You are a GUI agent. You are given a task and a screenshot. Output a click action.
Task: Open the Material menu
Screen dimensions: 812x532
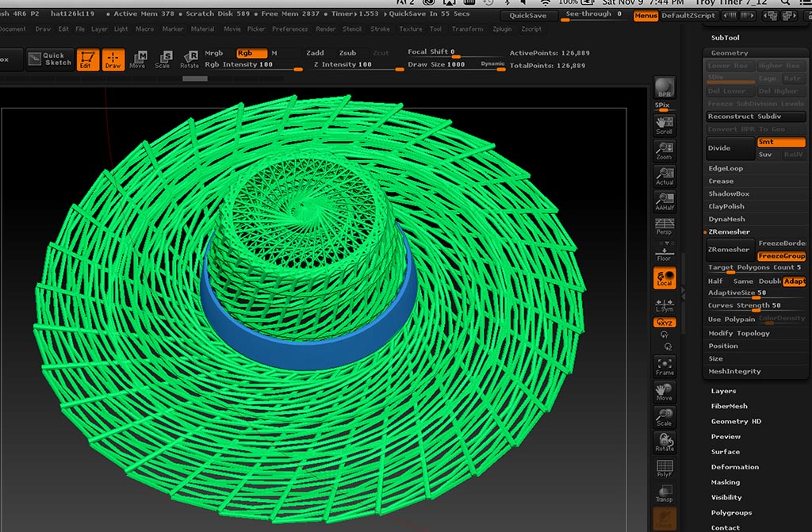tap(202, 29)
